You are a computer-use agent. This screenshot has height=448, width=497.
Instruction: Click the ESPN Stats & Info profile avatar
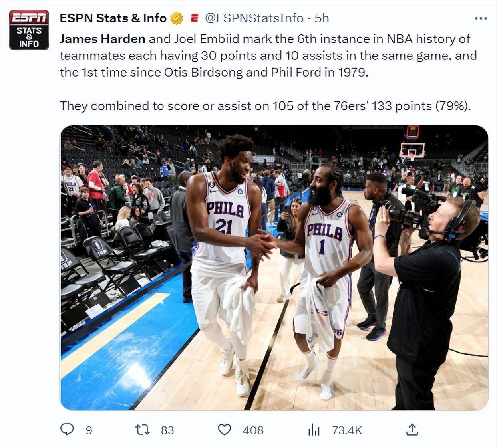pyautogui.click(x=29, y=30)
